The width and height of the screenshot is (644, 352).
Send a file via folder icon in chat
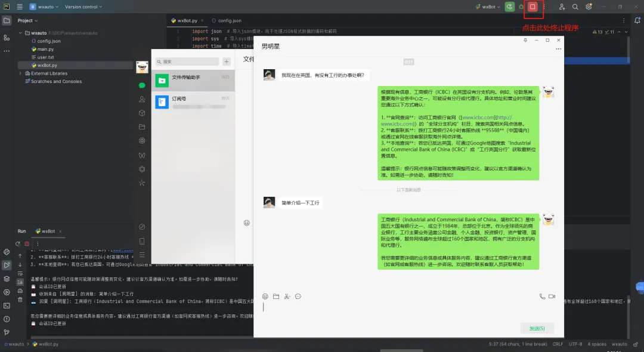tap(276, 297)
